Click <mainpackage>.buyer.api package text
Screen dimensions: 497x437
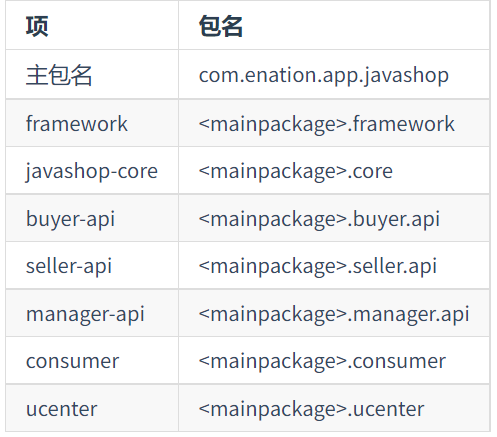pos(319,219)
